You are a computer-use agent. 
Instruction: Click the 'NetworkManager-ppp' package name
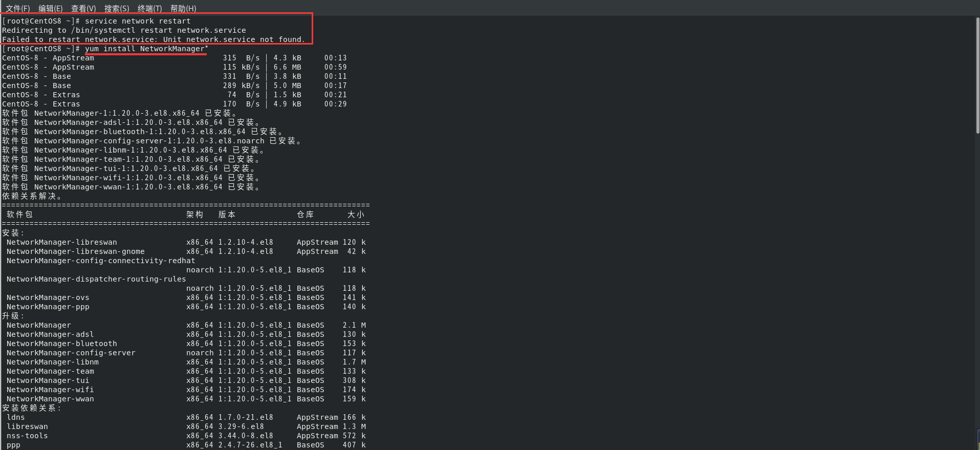click(48, 307)
